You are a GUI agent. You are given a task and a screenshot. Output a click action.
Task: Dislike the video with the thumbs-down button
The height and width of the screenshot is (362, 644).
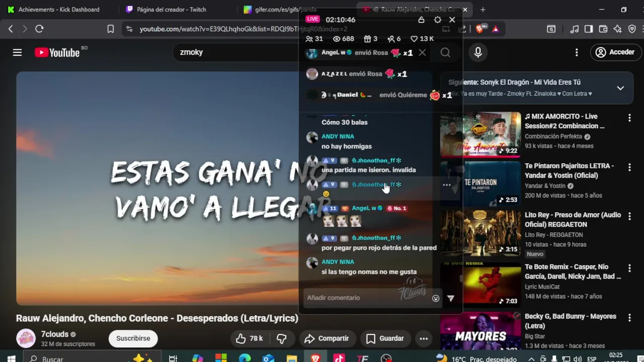click(x=282, y=338)
